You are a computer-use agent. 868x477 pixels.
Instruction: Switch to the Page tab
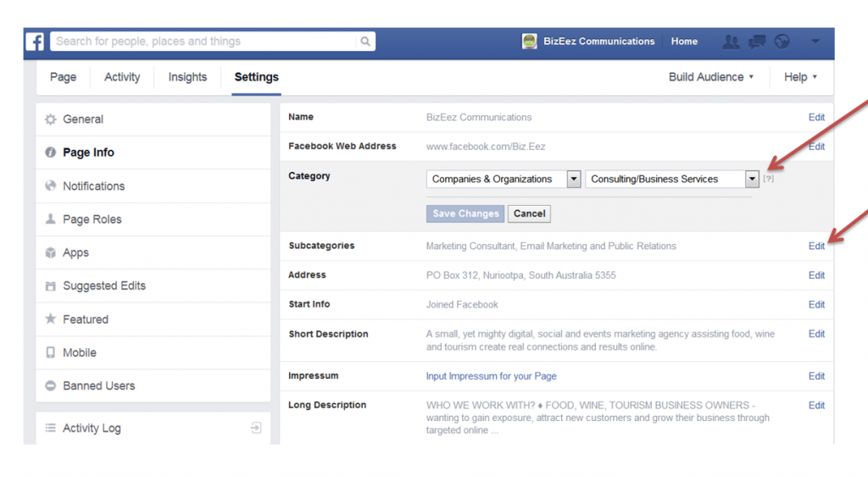(x=63, y=77)
